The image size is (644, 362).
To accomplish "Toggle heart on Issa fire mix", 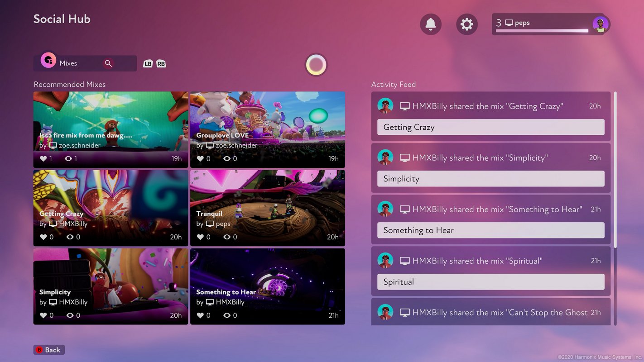I will [43, 159].
